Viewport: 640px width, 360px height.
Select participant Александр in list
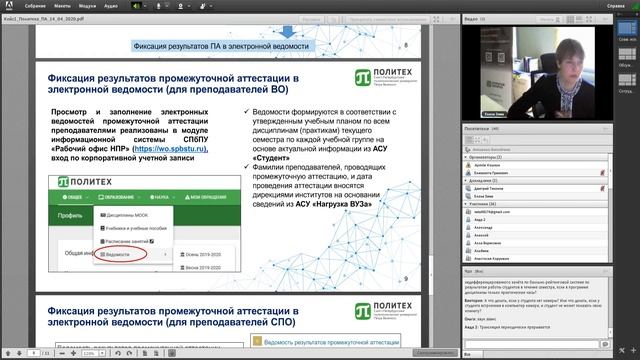click(x=536, y=227)
